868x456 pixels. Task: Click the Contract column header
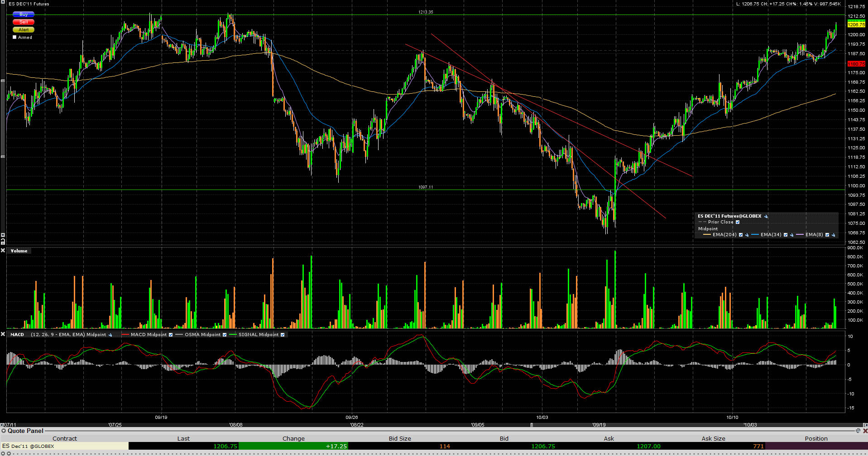pos(65,438)
